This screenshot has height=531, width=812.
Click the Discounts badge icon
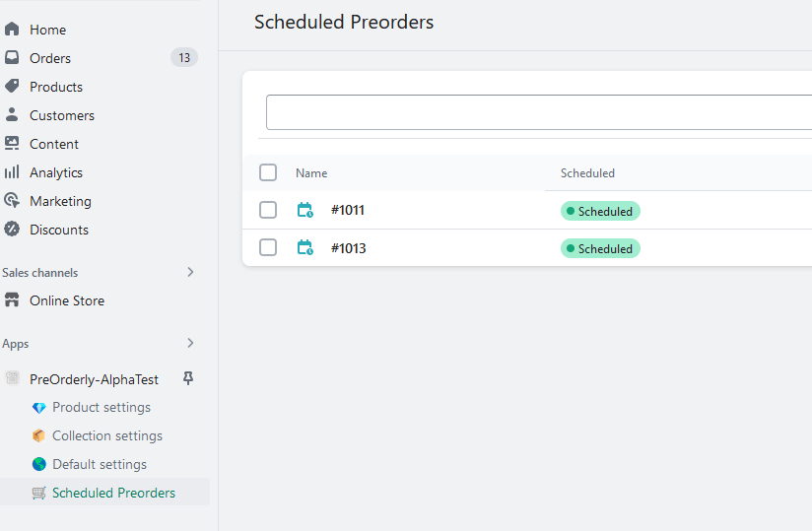[12, 230]
